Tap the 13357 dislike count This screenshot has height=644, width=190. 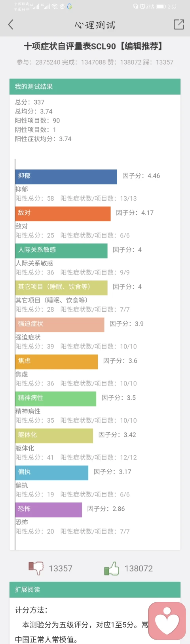point(61,569)
